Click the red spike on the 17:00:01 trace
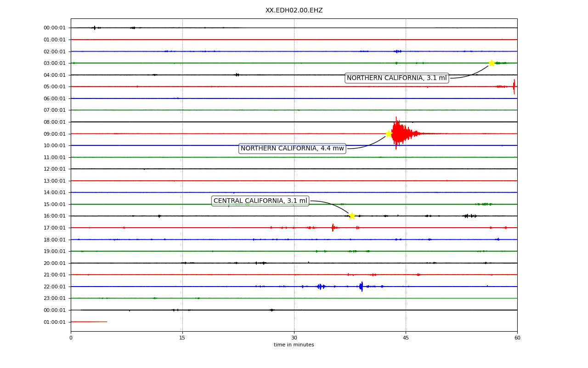Image resolution: width=588 pixels, height=368 pixels. (x=333, y=228)
